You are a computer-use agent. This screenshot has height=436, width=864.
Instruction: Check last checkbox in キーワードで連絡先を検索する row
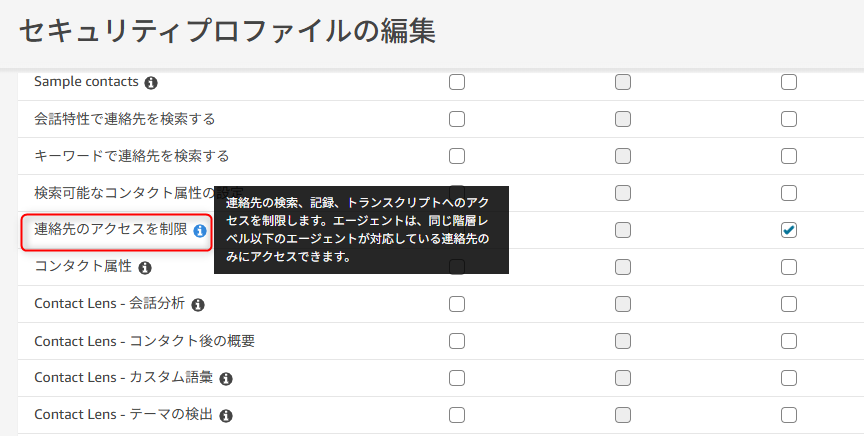click(789, 156)
